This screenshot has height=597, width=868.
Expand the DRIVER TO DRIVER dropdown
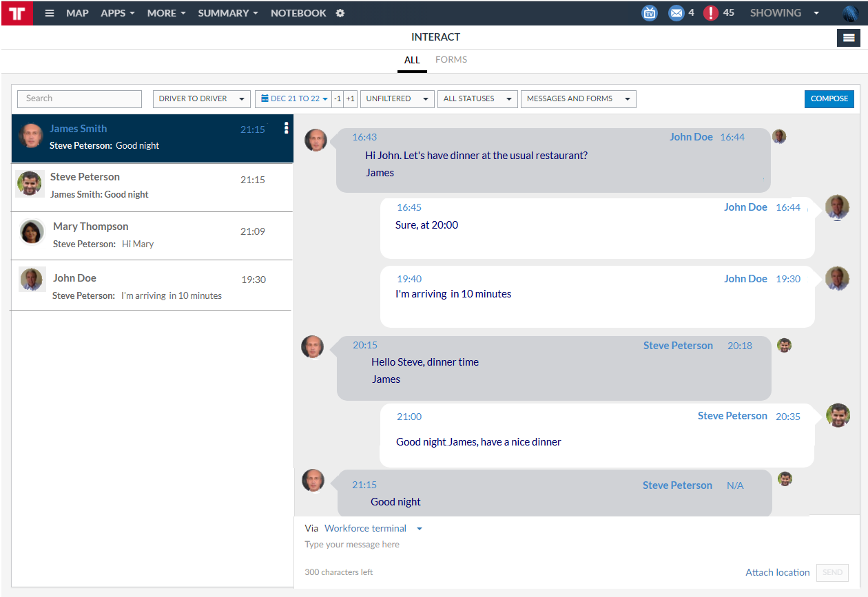pos(201,99)
